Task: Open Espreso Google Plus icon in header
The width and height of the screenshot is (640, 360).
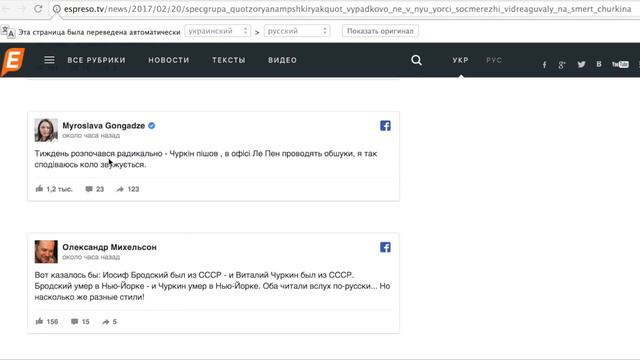Action: [x=562, y=64]
